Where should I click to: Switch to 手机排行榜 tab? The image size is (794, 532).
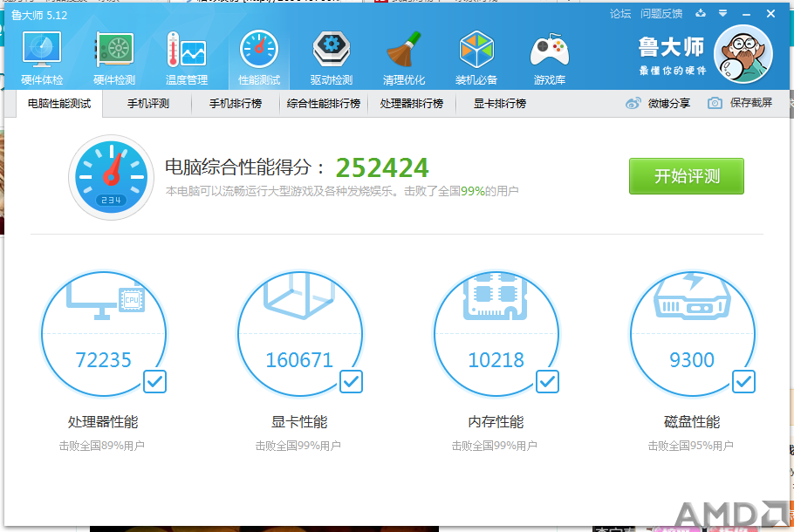[x=236, y=104]
